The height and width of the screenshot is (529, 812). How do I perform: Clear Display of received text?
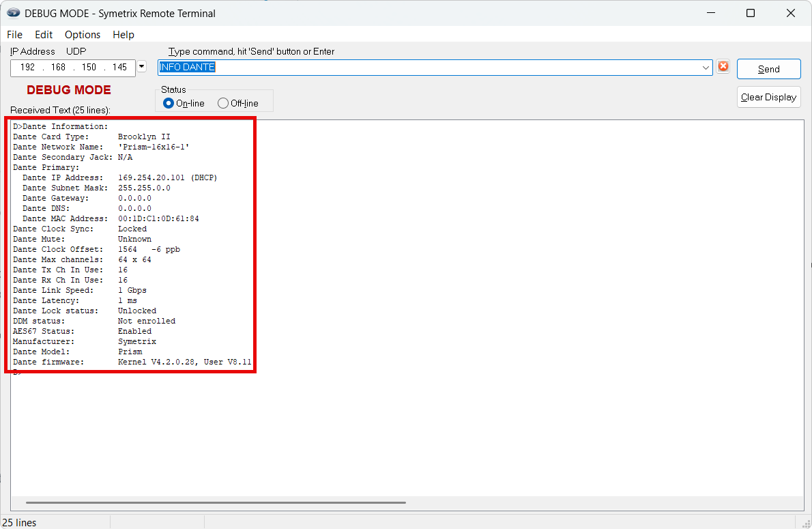[768, 97]
